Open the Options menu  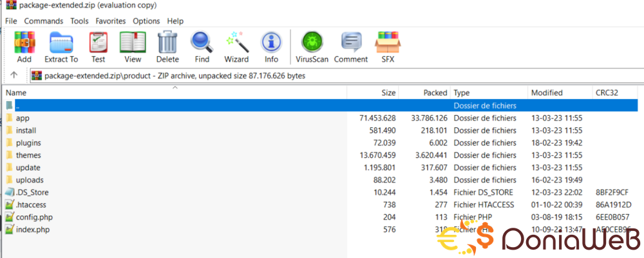coord(146,21)
